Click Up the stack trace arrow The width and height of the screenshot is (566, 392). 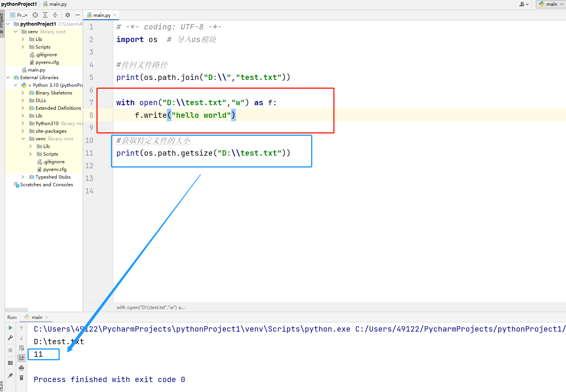click(21, 328)
